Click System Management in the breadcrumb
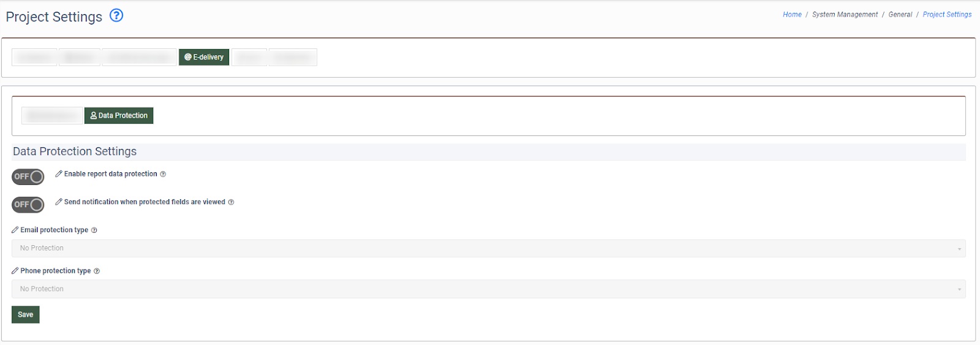Image resolution: width=980 pixels, height=345 pixels. click(845, 15)
